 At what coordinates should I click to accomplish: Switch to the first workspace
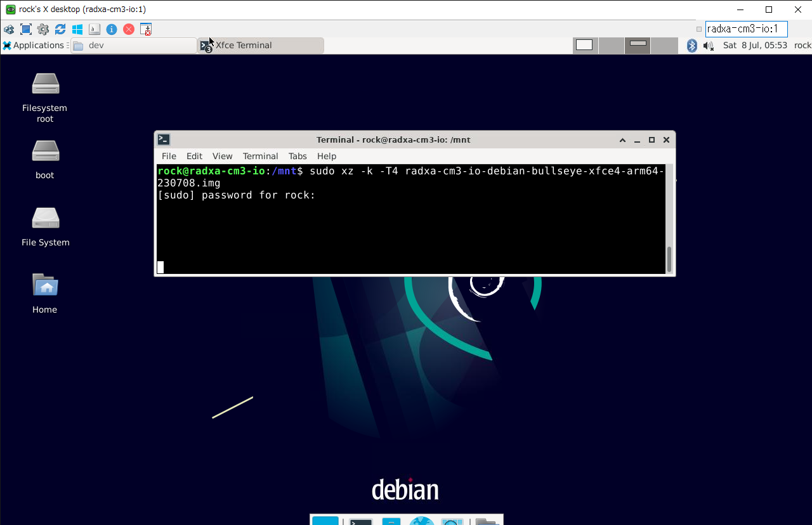(586, 46)
